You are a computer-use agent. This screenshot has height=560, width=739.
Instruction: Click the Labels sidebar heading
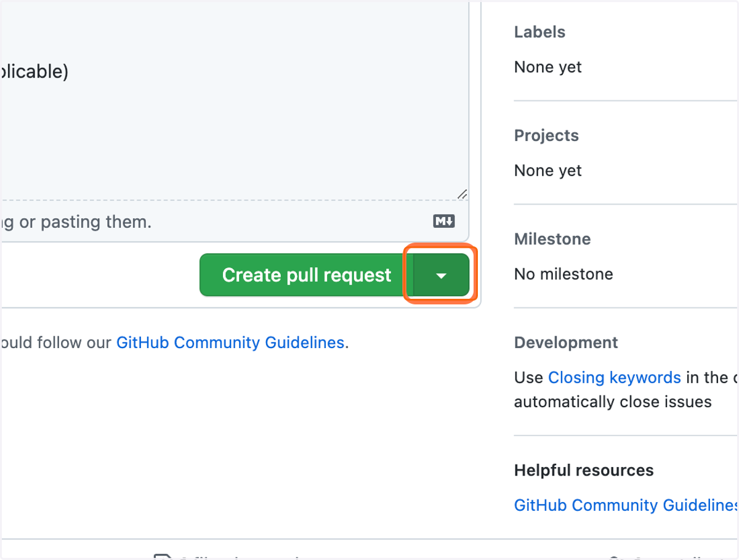pyautogui.click(x=539, y=32)
